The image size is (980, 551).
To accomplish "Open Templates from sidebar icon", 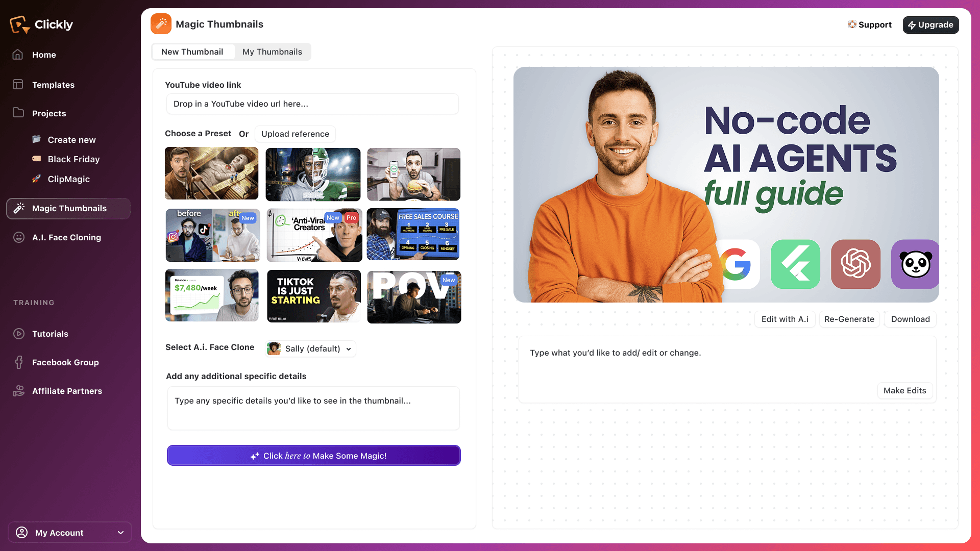I will [x=18, y=85].
